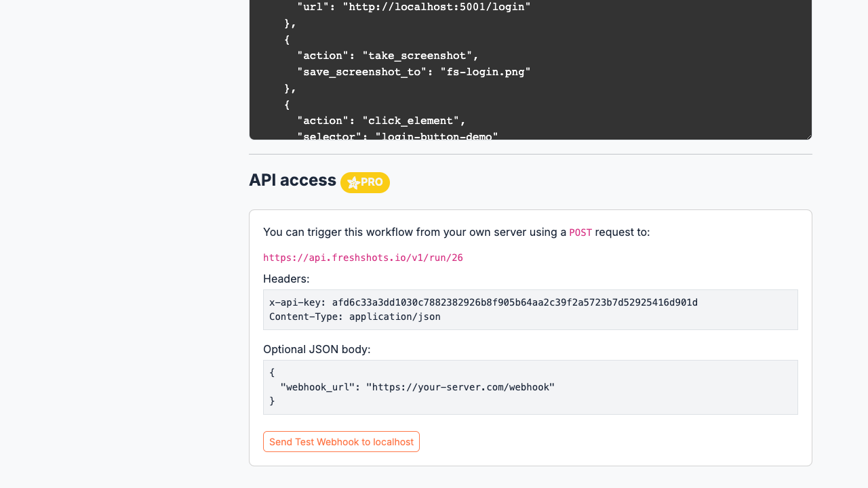Screen dimensions: 868x488
Task: Click the Content-Type application/json header line
Action: pos(355,317)
